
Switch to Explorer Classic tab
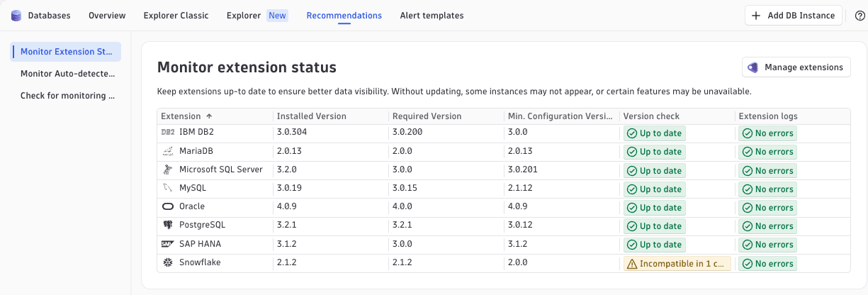point(176,16)
